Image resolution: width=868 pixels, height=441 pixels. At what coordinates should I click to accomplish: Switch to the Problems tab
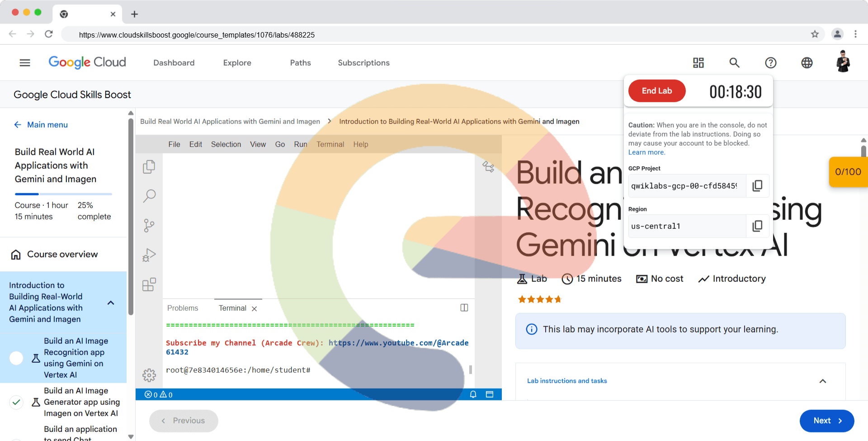(183, 308)
